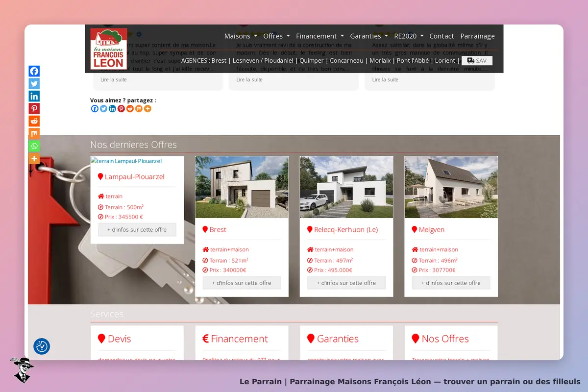
Task: Click the Relecq-Kerhuon (Le) offer title
Action: pyautogui.click(x=346, y=230)
